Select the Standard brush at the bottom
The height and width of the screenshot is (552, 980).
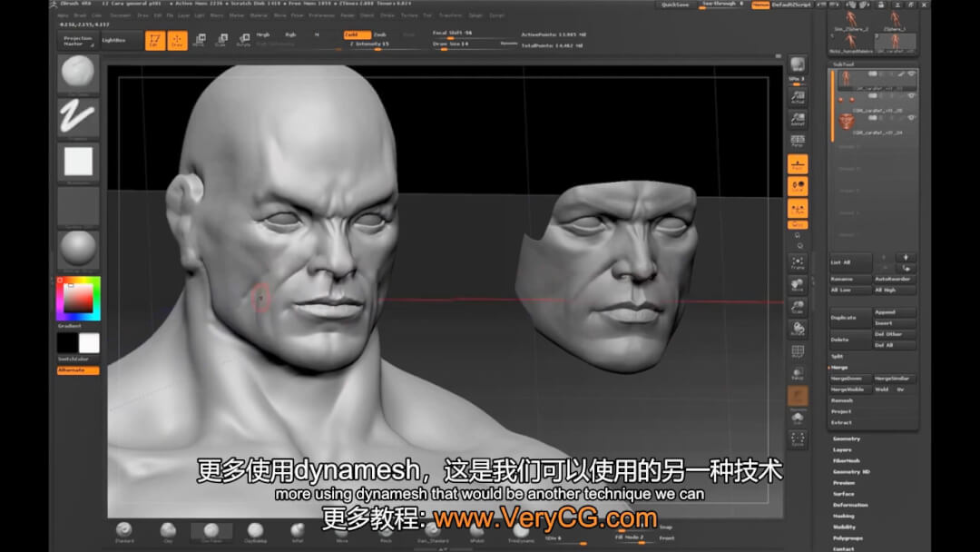coord(124,532)
